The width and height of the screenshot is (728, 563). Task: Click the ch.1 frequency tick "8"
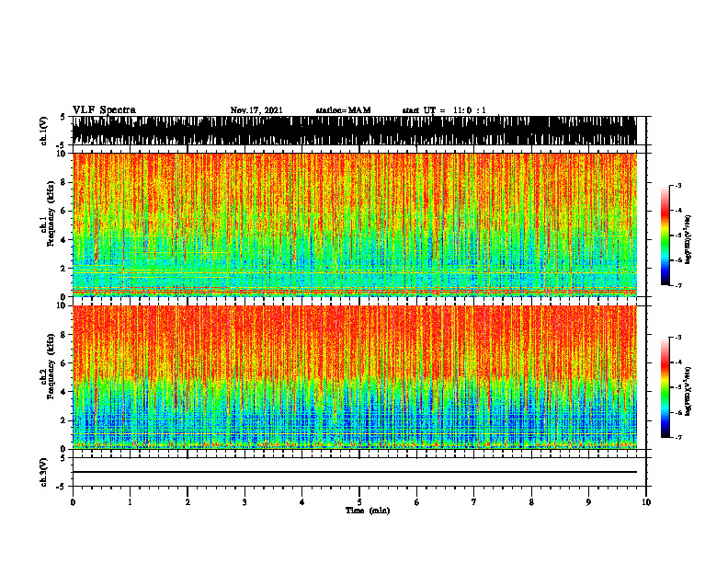click(x=63, y=182)
